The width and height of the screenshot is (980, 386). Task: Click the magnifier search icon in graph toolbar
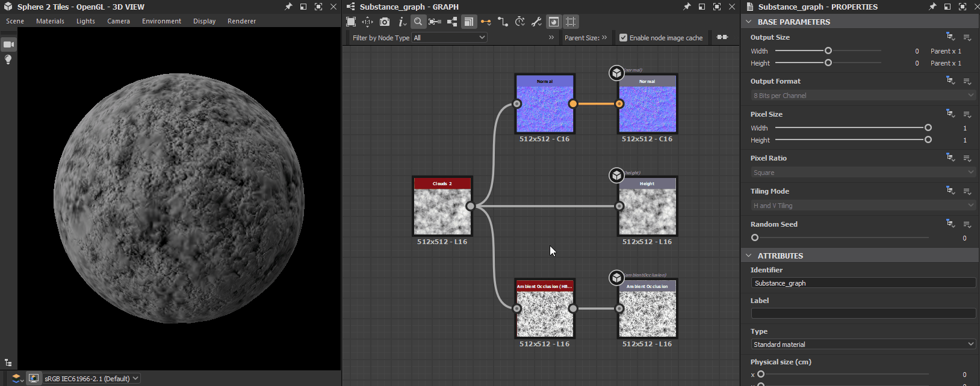click(x=418, y=22)
